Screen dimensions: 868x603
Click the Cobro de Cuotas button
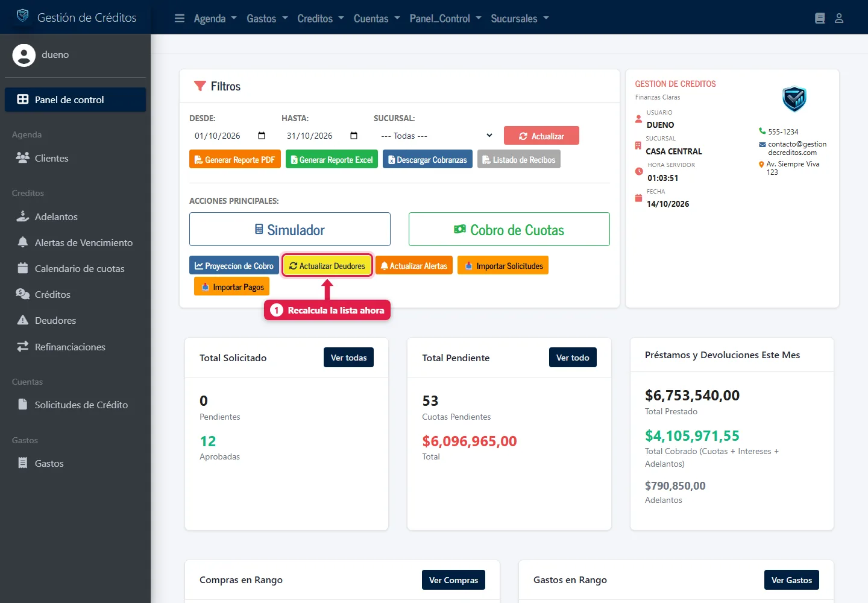click(509, 229)
